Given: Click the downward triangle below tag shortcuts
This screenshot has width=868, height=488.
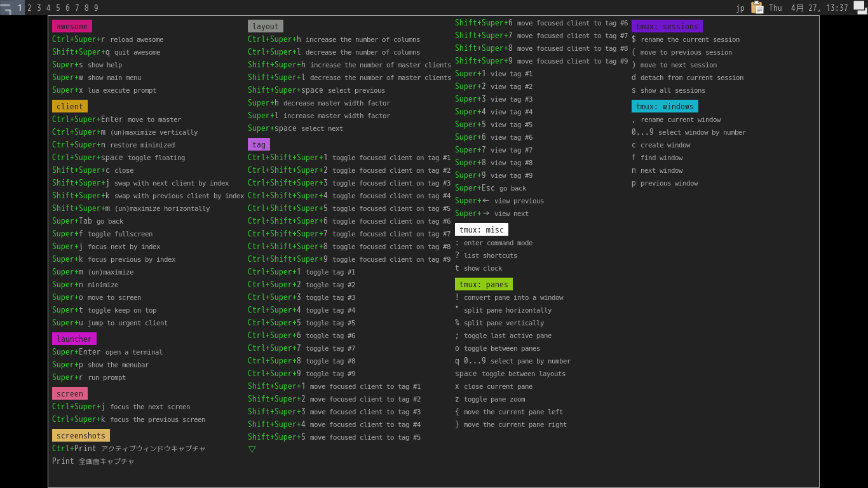Looking at the screenshot, I should pyautogui.click(x=252, y=449).
